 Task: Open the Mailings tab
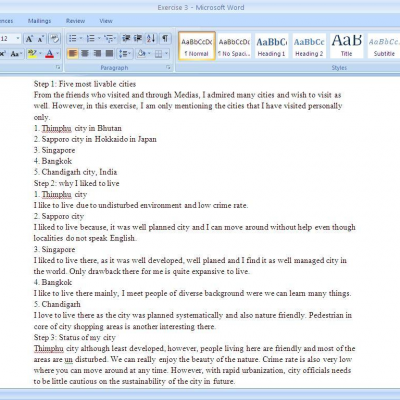39,21
